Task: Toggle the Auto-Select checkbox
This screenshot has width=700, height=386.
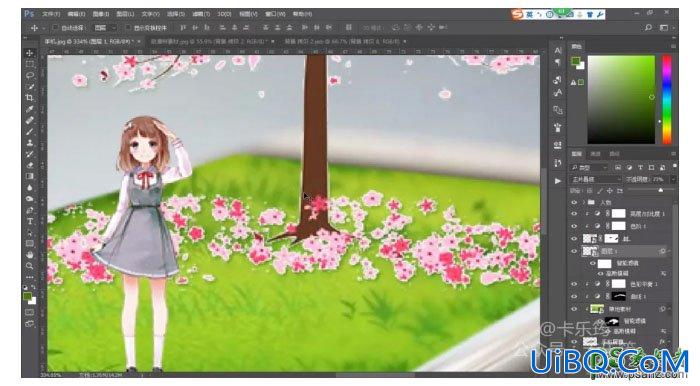Action: tap(55, 28)
